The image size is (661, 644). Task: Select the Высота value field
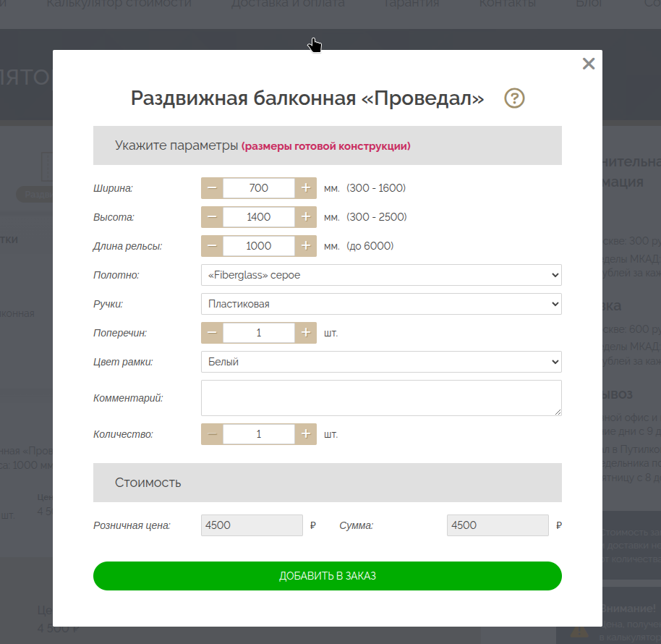tap(259, 217)
